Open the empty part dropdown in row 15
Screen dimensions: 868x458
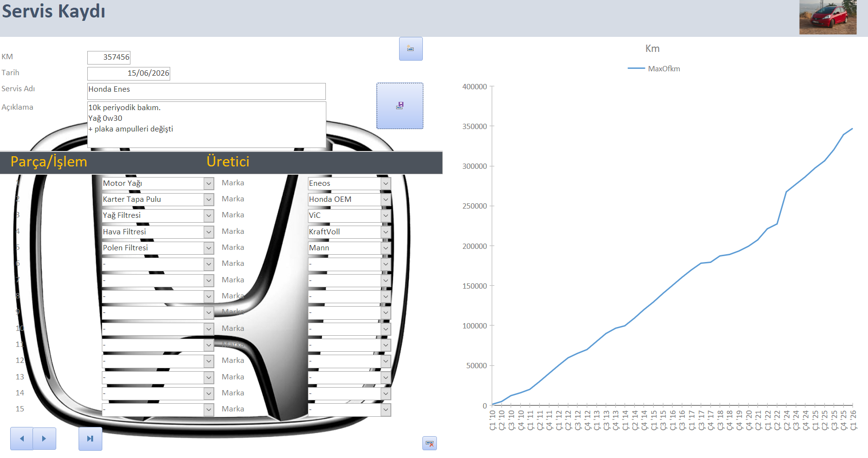[x=209, y=409]
